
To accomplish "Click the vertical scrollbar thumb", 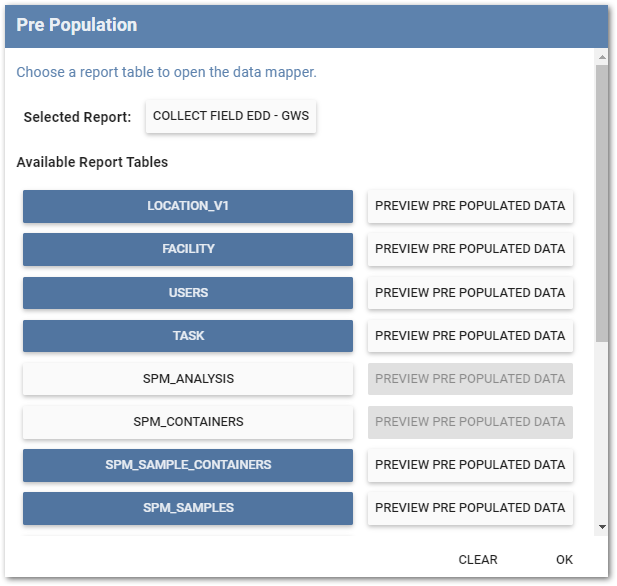I will pos(601,200).
